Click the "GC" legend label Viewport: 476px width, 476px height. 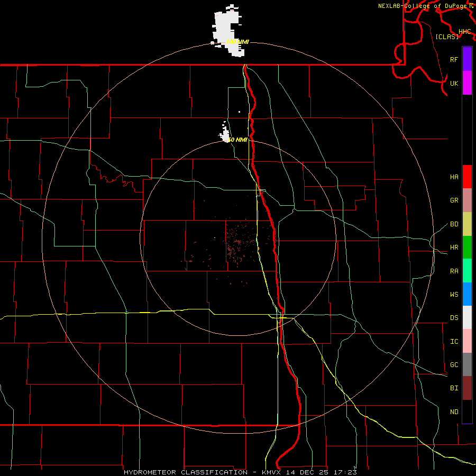click(x=454, y=364)
